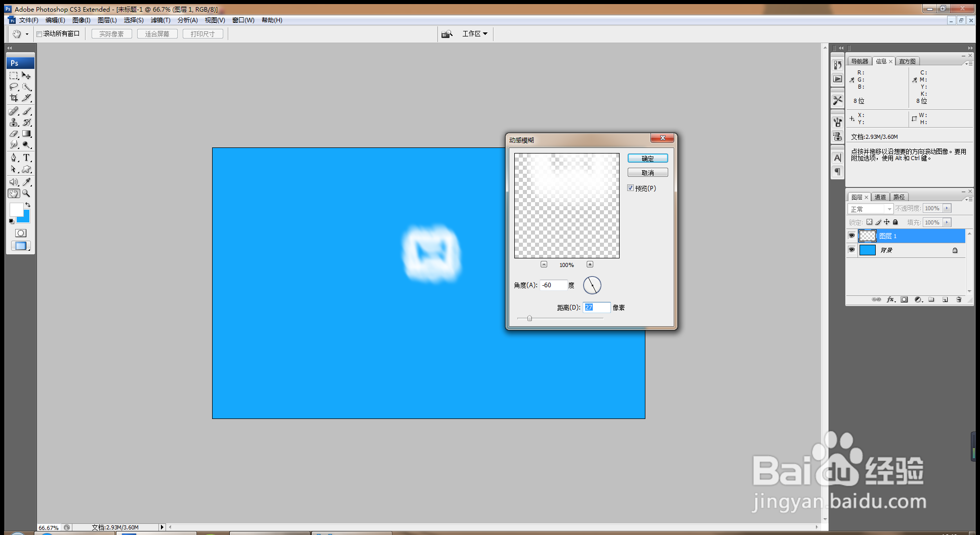Click the new layer icon
The width and height of the screenshot is (980, 535).
[945, 299]
